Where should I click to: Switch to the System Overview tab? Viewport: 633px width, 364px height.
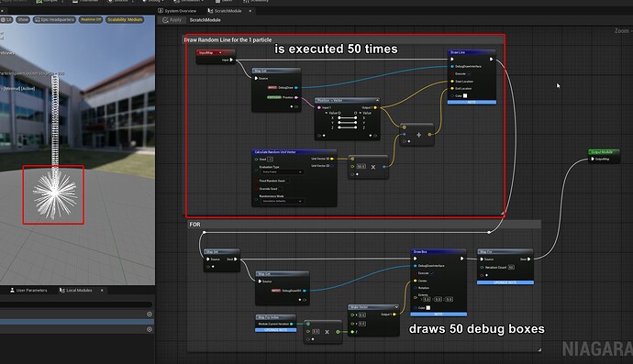coord(178,11)
